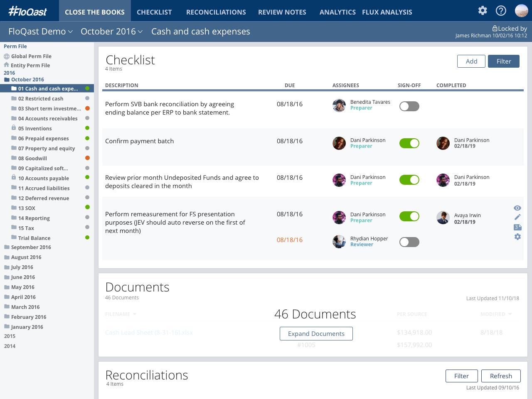This screenshot has height=399, width=532.
Task: Click Rhydian Hopper reviewer avatar
Action: tap(339, 242)
